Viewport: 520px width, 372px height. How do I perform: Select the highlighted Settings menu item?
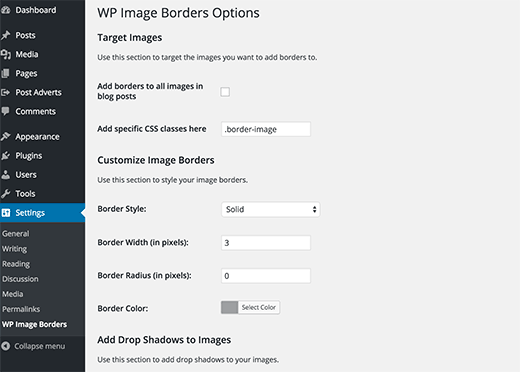pos(42,213)
